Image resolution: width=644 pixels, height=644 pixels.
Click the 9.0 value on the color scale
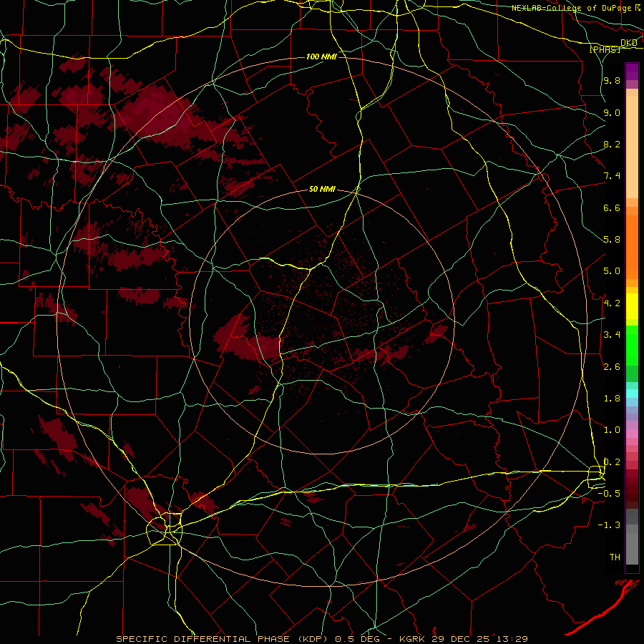click(x=612, y=112)
